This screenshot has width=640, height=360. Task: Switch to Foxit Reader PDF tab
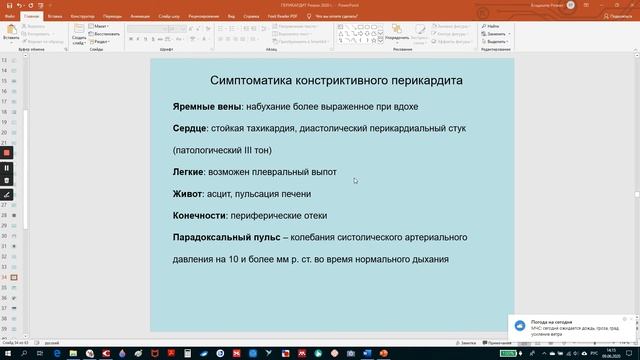282,16
